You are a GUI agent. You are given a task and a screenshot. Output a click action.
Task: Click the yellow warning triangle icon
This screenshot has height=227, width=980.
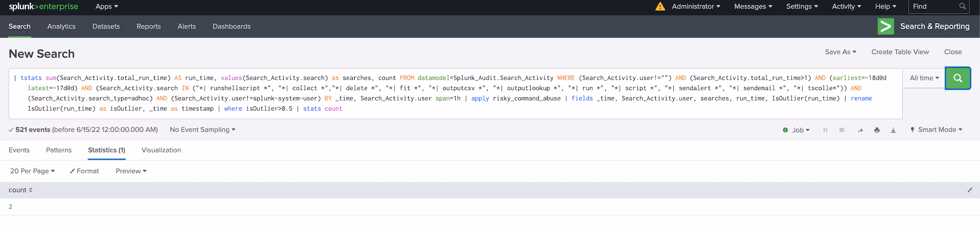tap(660, 7)
